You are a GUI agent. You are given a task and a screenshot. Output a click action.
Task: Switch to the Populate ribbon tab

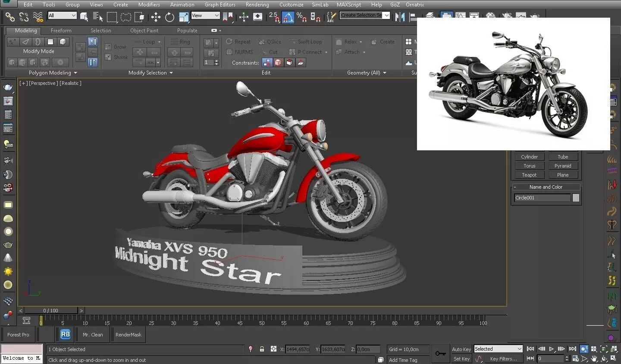coord(187,31)
